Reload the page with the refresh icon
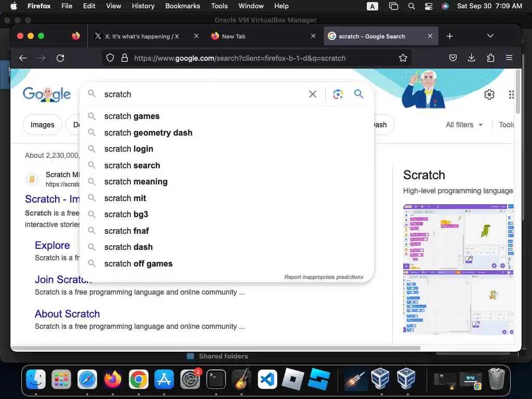532x399 pixels. tap(60, 58)
